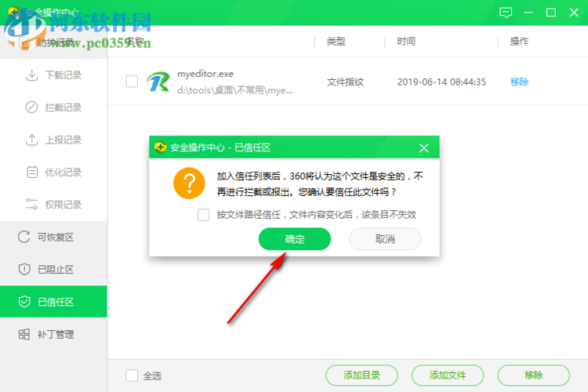Click the orange question mark dialog icon
588x392 pixels.
189,183
